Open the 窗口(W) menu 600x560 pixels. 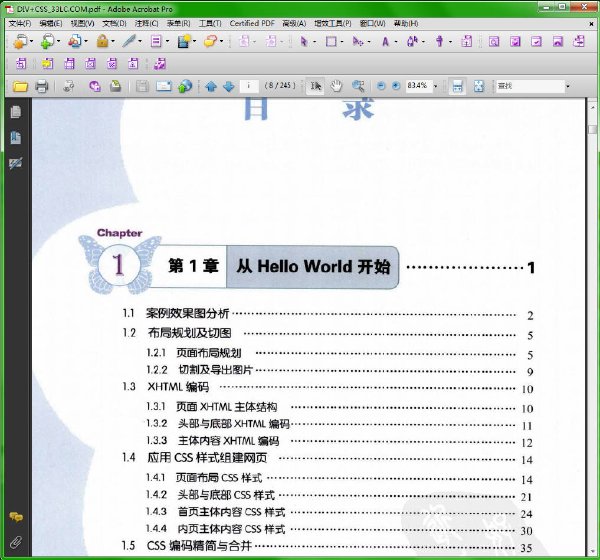click(372, 24)
